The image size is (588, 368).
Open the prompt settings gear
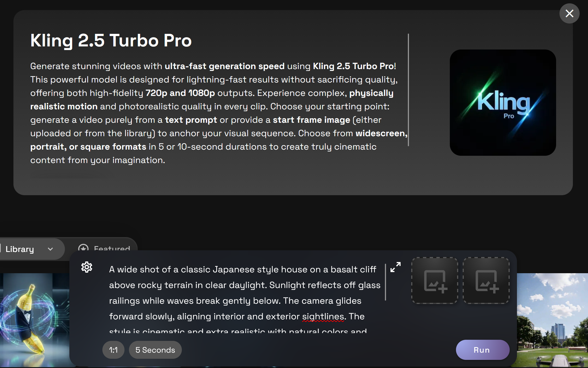pos(87,267)
